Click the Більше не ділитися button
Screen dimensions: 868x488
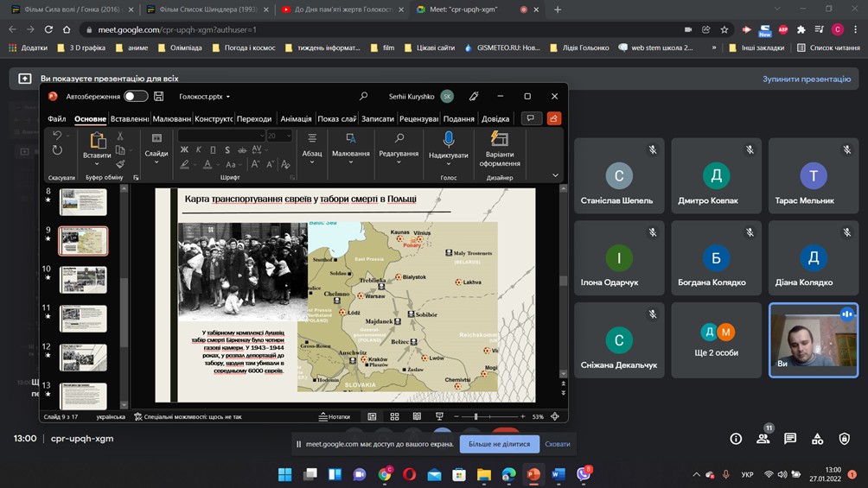click(x=500, y=444)
